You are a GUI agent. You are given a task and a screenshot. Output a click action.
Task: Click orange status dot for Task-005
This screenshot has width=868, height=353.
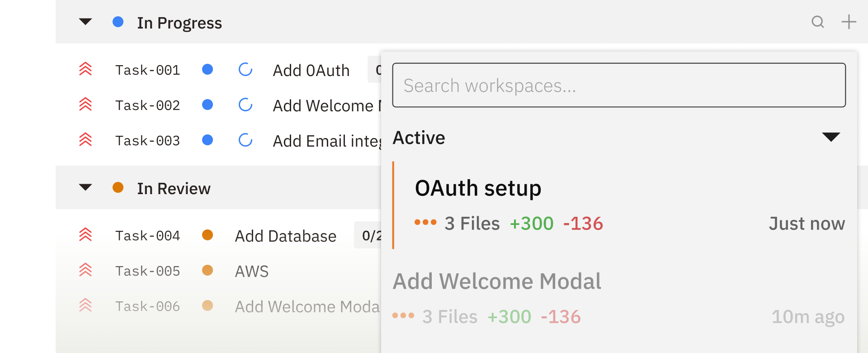point(208,270)
